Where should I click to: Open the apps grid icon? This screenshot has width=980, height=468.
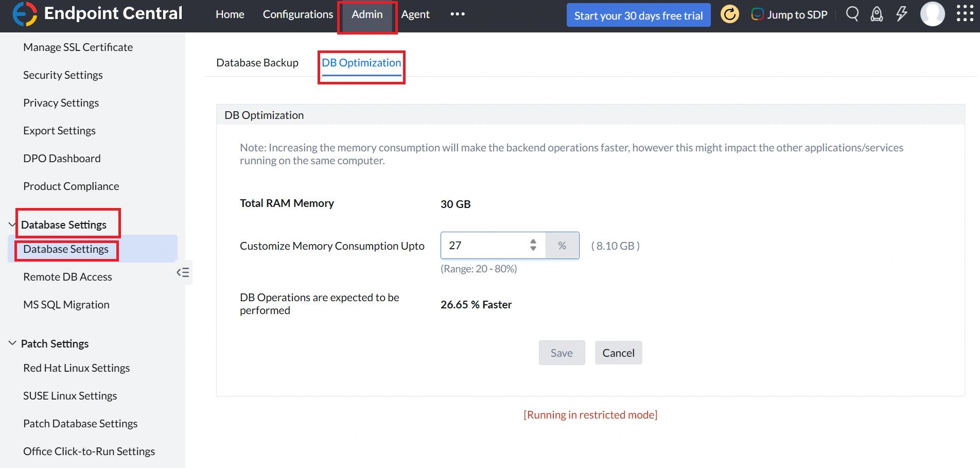(965, 13)
